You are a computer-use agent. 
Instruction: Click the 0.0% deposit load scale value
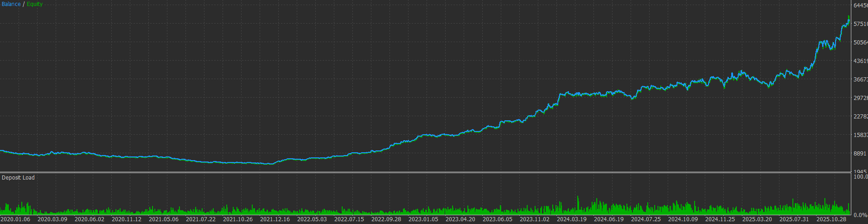point(860,215)
